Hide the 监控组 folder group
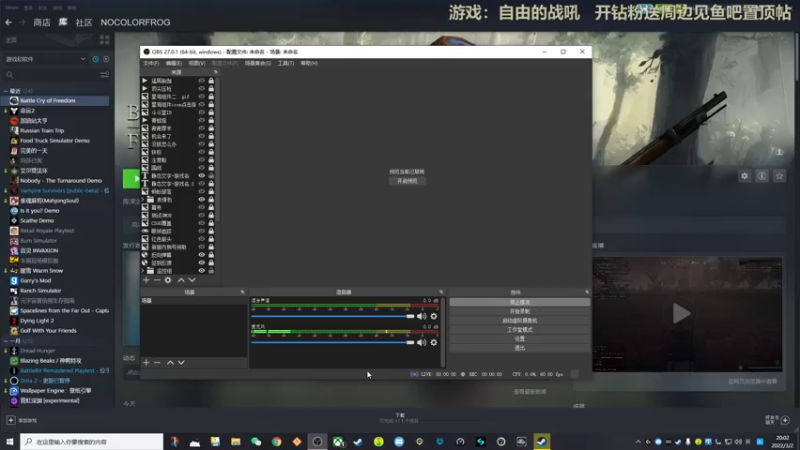The height and width of the screenshot is (450, 800). [x=202, y=270]
